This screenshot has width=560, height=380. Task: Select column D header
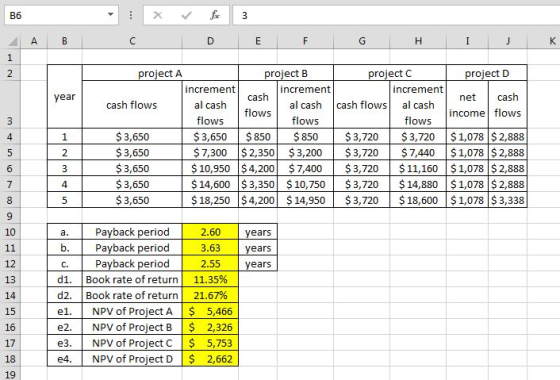(210, 41)
